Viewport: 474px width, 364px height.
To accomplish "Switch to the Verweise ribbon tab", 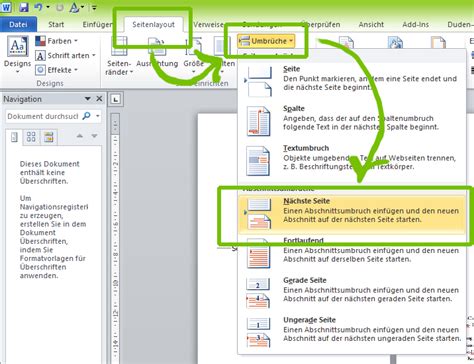I will [208, 24].
